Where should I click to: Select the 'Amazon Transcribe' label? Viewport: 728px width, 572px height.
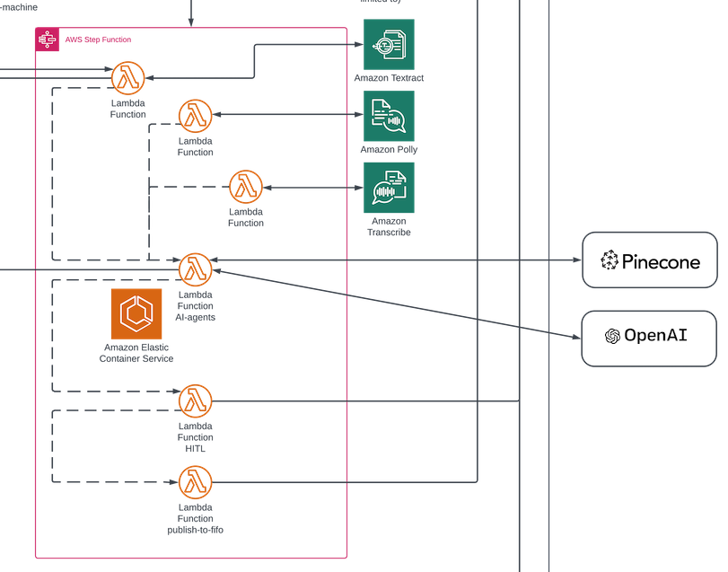tap(389, 226)
